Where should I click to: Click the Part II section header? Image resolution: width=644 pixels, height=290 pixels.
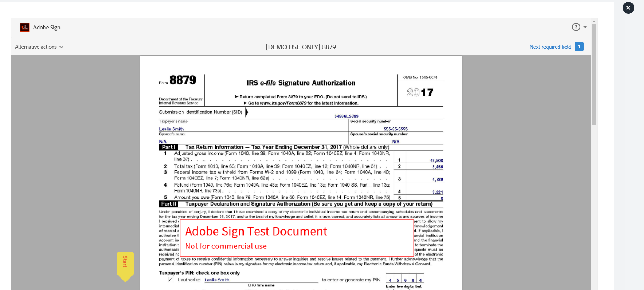click(x=301, y=204)
